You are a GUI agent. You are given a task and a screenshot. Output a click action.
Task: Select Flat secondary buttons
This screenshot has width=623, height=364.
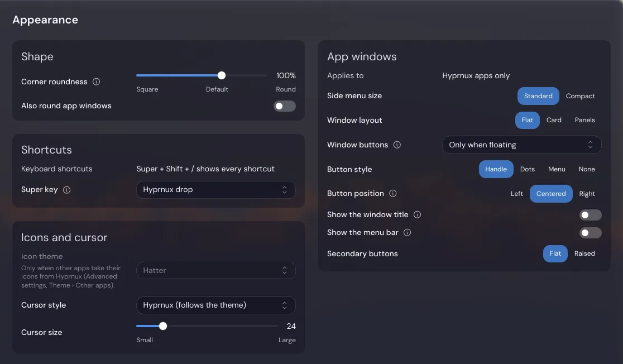coord(555,253)
